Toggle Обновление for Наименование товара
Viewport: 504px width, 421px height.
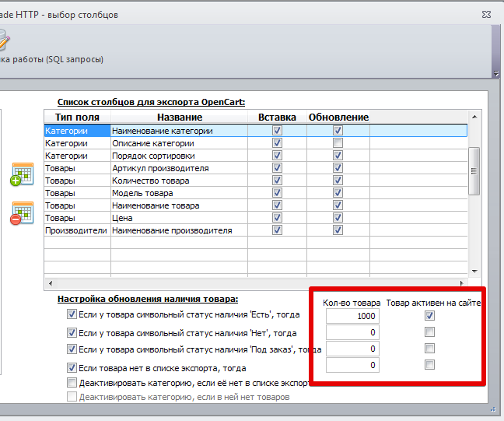[338, 205]
